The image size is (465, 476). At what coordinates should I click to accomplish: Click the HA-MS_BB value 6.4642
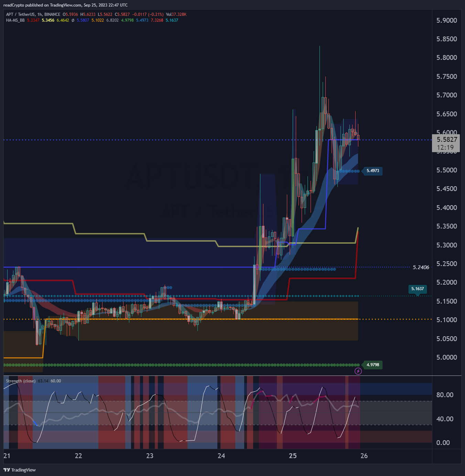click(x=63, y=20)
